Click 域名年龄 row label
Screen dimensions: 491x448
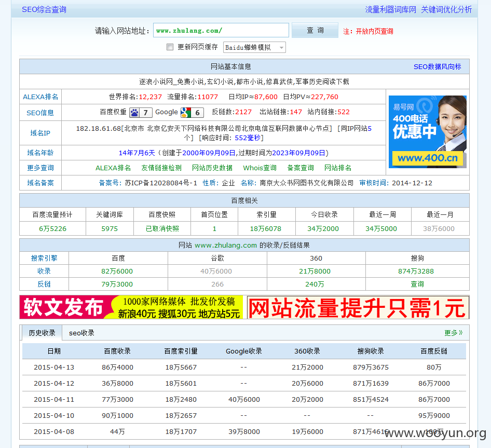40,153
